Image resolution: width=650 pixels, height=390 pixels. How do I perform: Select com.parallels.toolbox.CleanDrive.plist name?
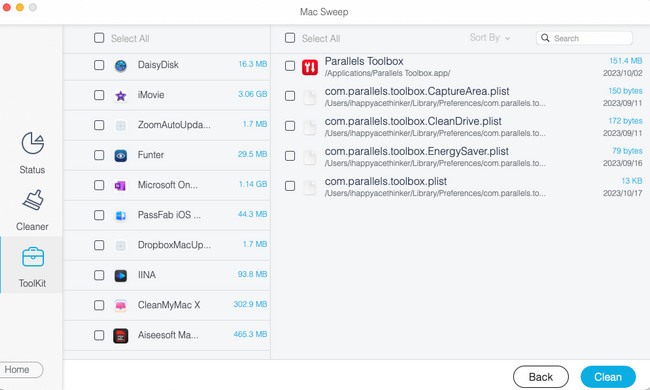click(413, 121)
